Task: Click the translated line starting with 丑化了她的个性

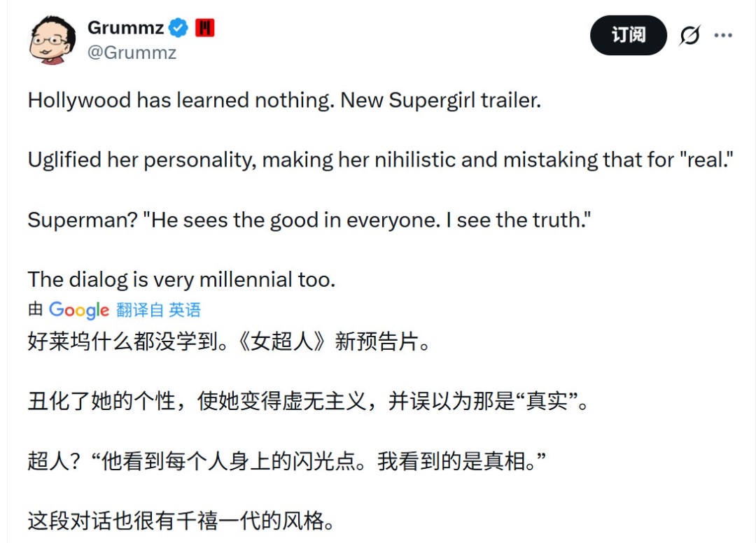Action: pyautogui.click(x=307, y=402)
